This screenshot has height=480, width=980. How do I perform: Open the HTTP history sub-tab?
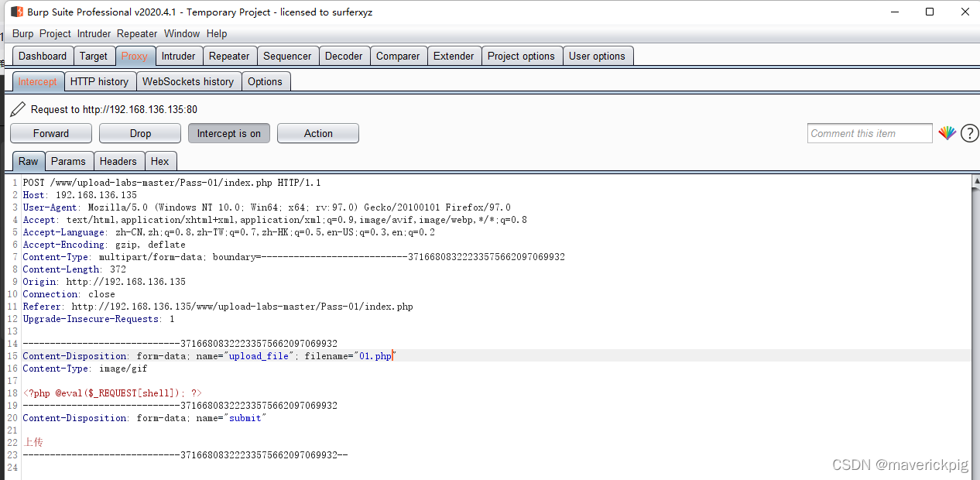pyautogui.click(x=99, y=81)
